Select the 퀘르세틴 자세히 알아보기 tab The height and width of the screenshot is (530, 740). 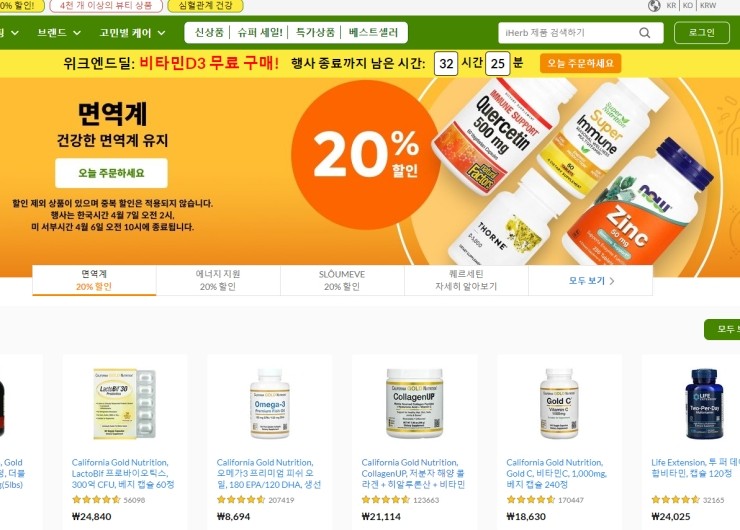(x=466, y=280)
